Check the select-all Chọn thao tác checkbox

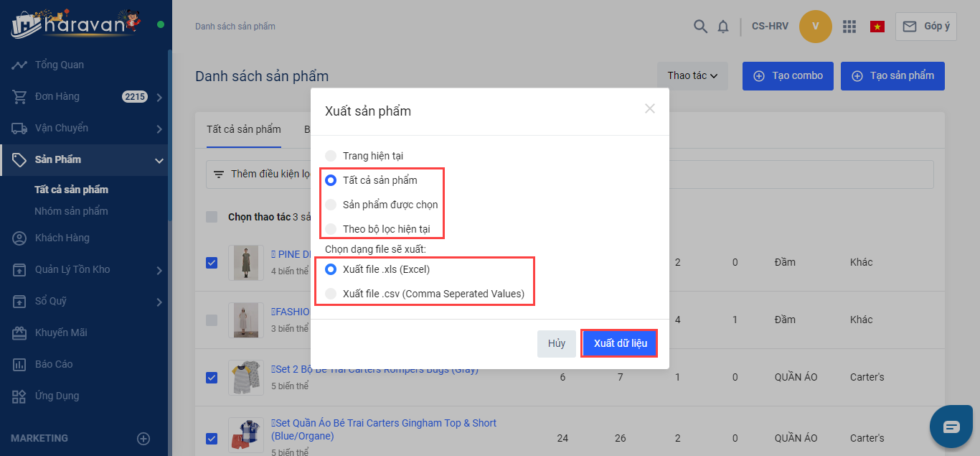click(212, 217)
